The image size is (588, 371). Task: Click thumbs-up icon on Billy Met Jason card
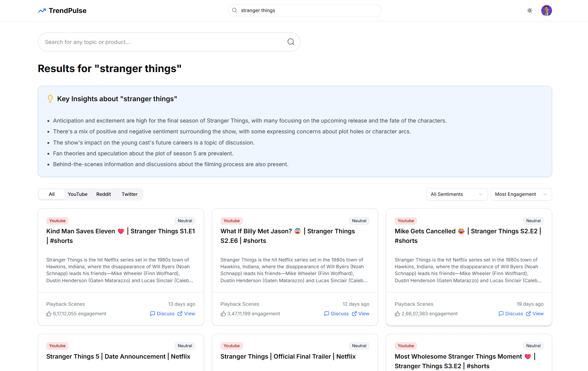[x=223, y=314]
